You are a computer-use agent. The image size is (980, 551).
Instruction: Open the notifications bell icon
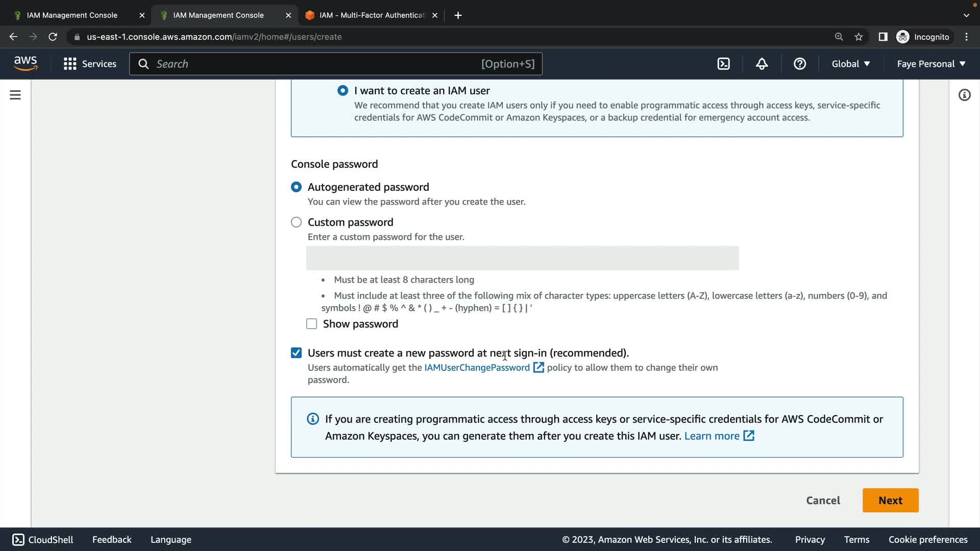762,64
